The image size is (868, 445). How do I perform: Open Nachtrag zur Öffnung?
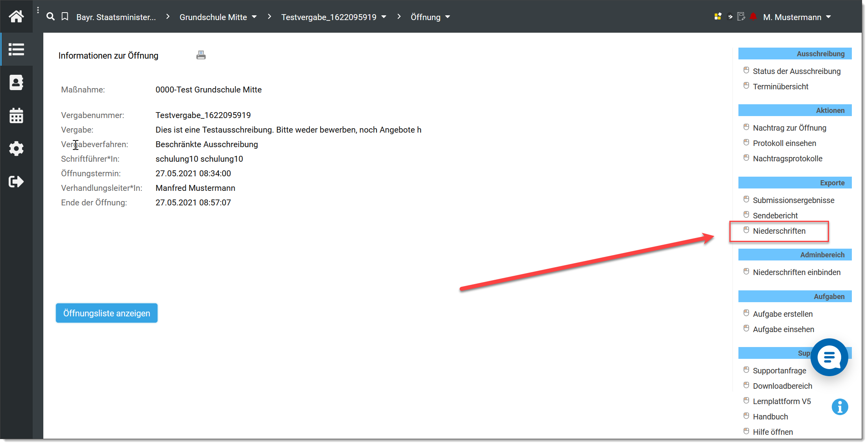[789, 128]
